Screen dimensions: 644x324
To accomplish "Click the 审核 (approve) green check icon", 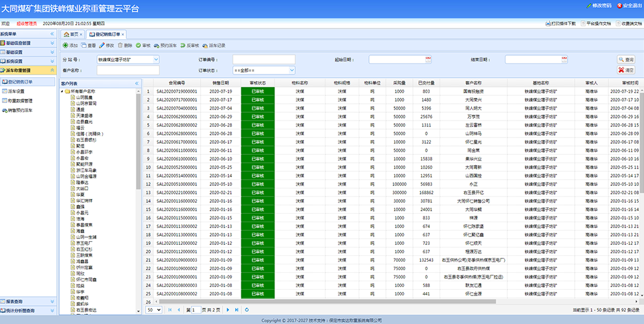I will point(139,45).
